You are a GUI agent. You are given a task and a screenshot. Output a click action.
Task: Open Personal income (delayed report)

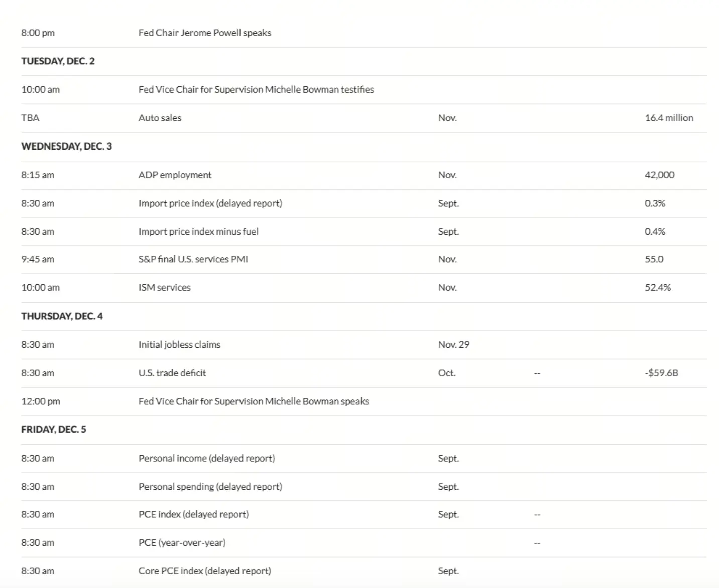point(206,458)
